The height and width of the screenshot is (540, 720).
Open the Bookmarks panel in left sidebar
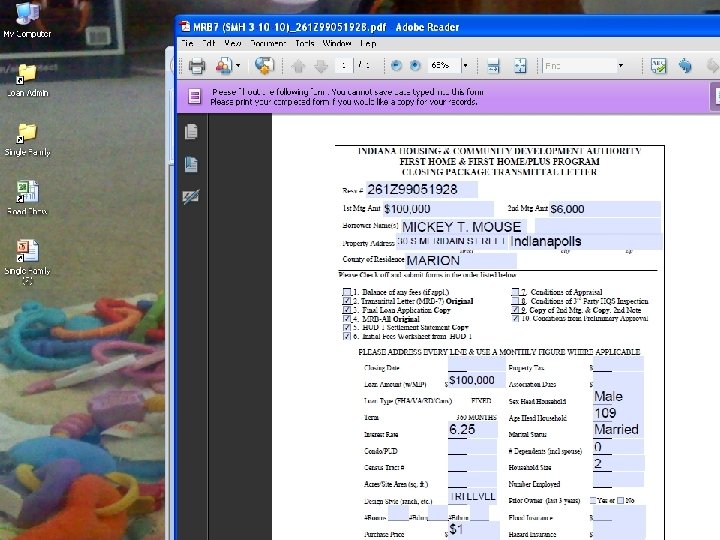click(x=191, y=164)
